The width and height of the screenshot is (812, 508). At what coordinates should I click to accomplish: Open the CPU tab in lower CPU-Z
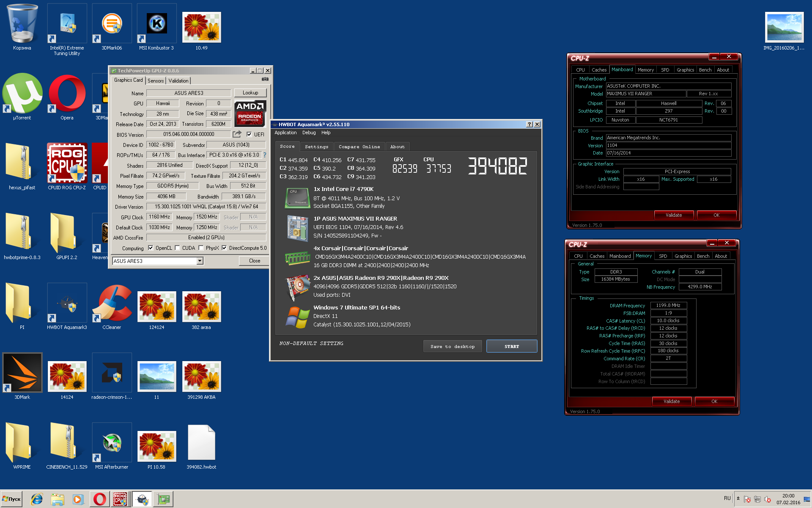click(578, 256)
